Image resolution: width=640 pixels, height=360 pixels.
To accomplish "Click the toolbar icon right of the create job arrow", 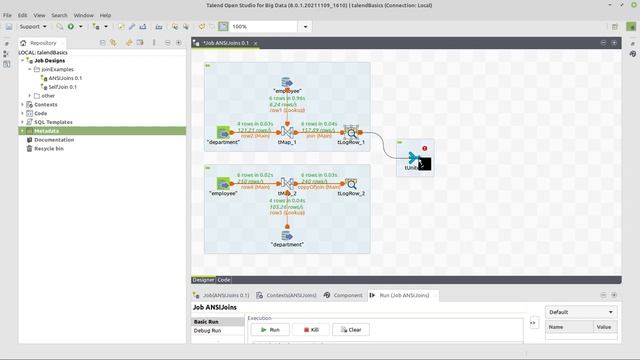I will click(x=121, y=27).
